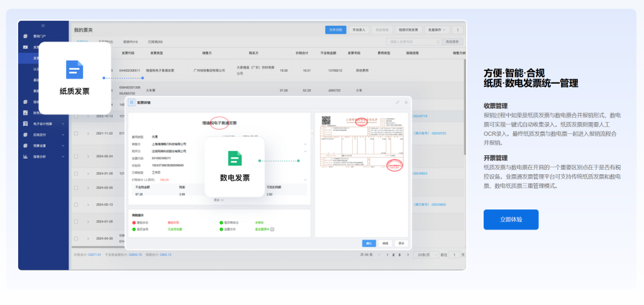
Task: Check the 2024-05-13 invoice row checkbox
Action: 76,204
